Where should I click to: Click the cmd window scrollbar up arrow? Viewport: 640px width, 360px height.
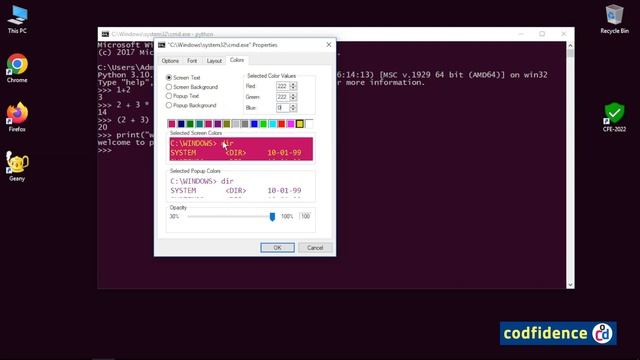(570, 45)
